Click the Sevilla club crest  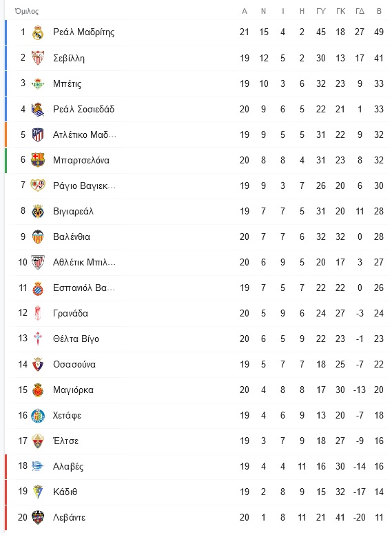point(38,58)
